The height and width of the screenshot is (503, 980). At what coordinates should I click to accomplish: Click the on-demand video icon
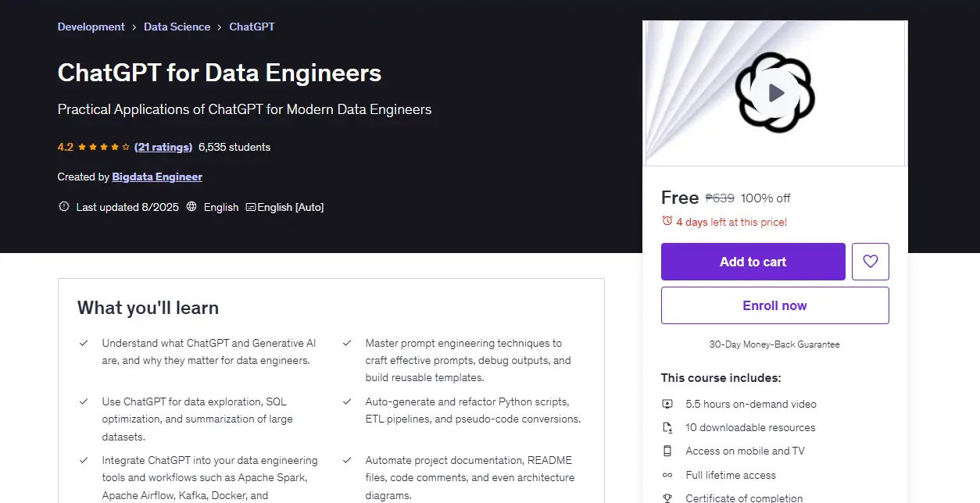click(x=667, y=404)
